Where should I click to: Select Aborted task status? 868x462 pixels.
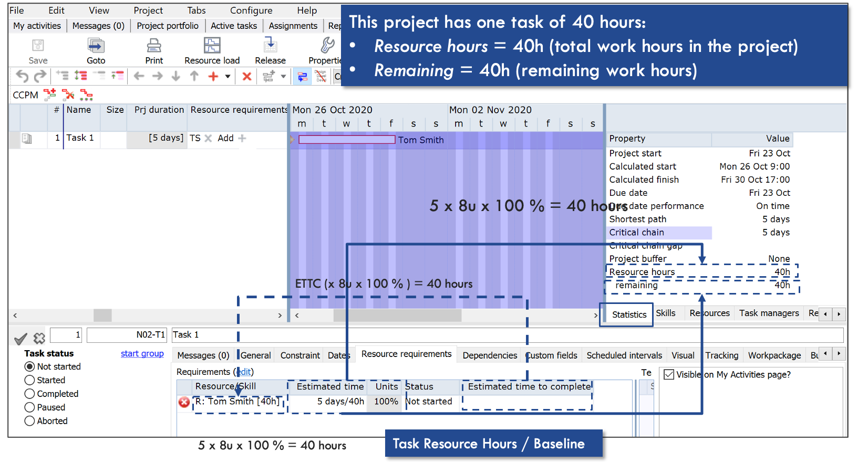tap(30, 421)
